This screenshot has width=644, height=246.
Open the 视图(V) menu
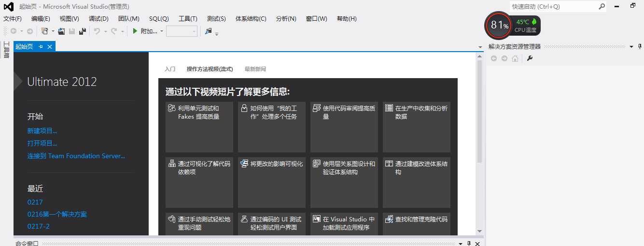click(x=70, y=19)
